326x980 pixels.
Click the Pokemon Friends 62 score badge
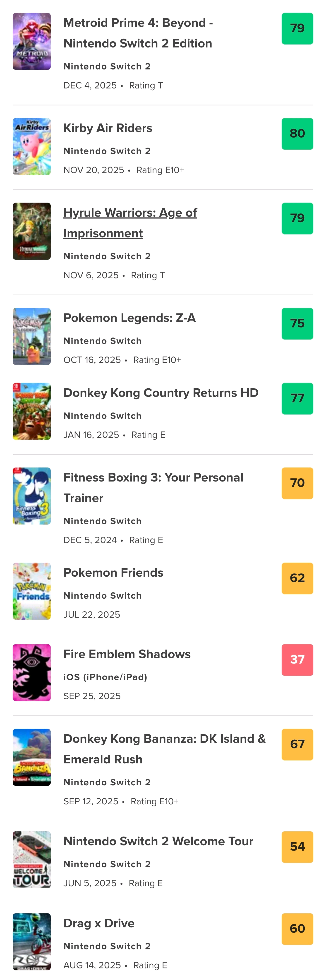[297, 578]
